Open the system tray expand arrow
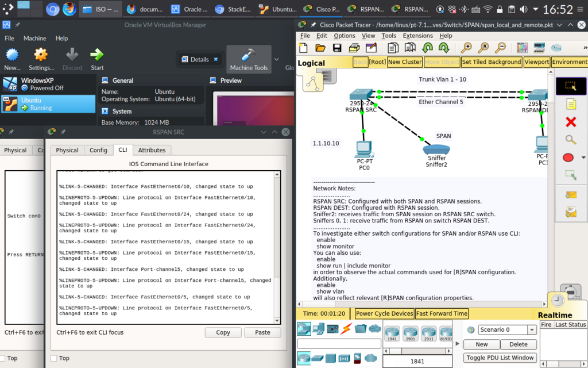 coord(536,9)
